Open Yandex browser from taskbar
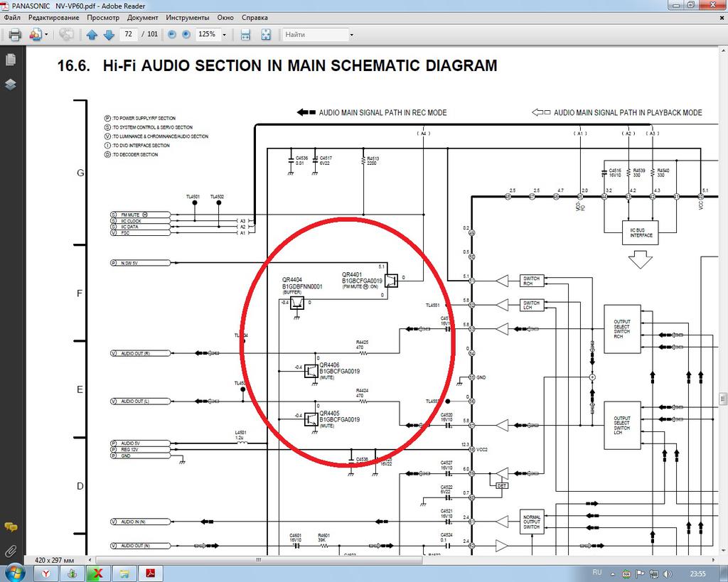 tap(45, 573)
